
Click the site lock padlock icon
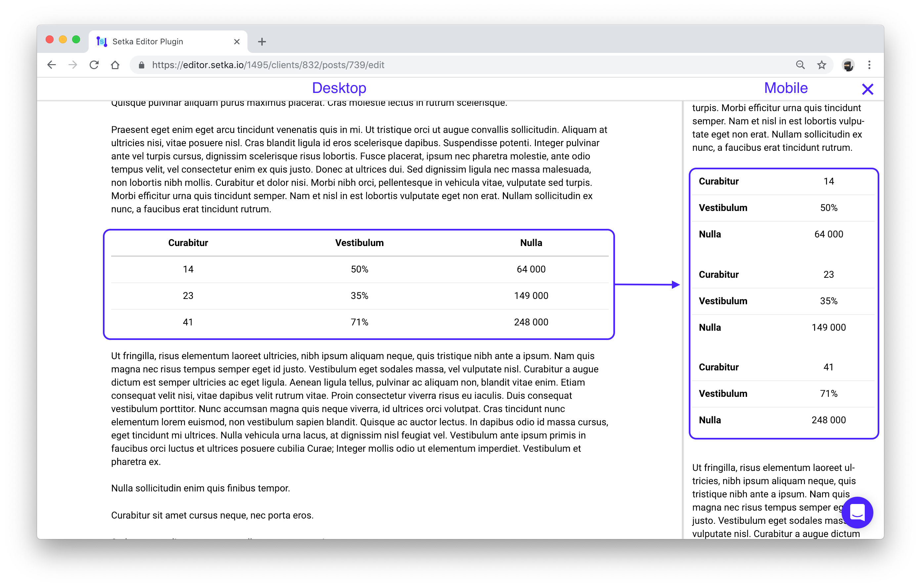(x=142, y=65)
